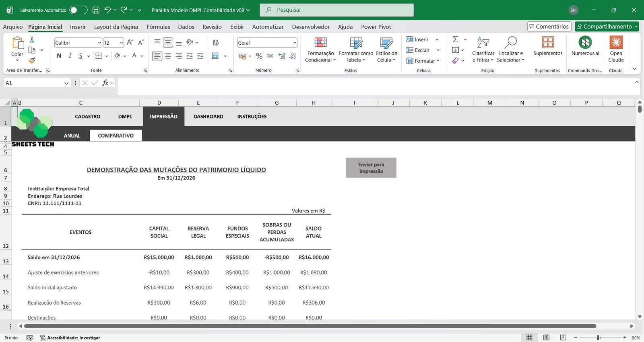Apply percent style format
644x342 pixels.
pos(259,56)
